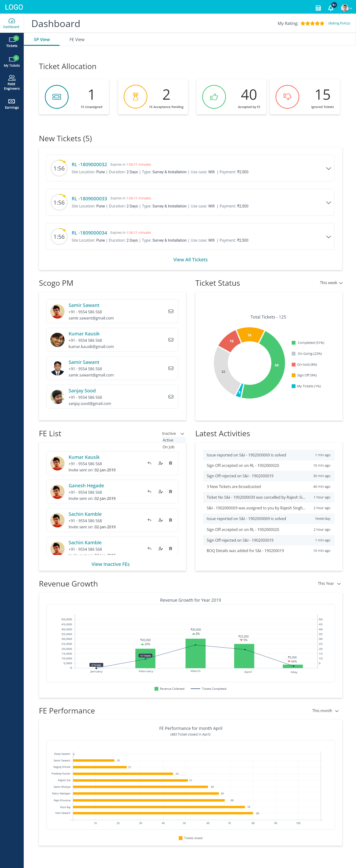Delete Ganesh Hegade using the trash icon
The width and height of the screenshot is (356, 868).
tap(170, 492)
